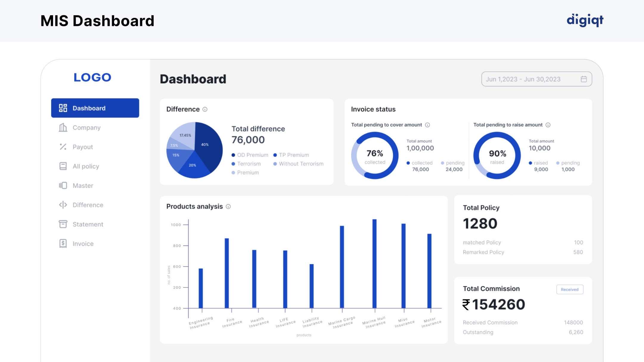The image size is (644, 362).
Task: Open the Statement menu item
Action: pos(88,224)
